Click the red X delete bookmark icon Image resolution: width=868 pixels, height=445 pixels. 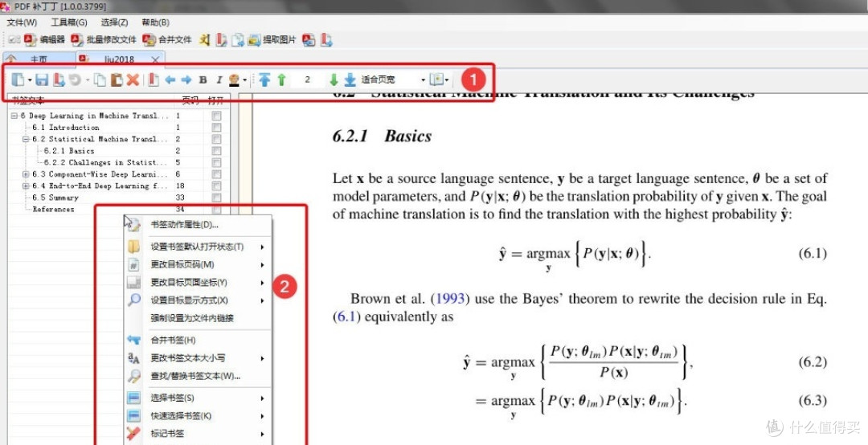click(133, 80)
